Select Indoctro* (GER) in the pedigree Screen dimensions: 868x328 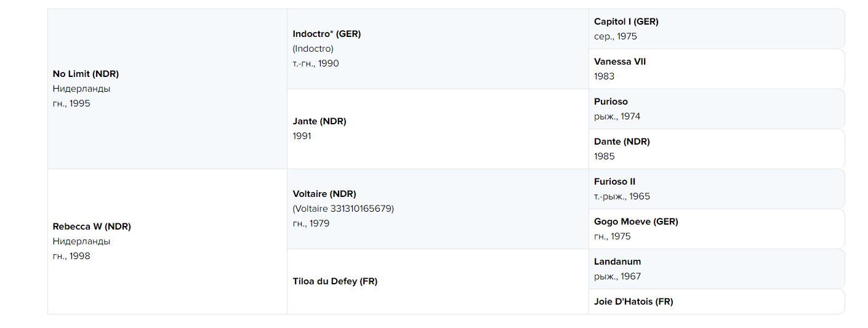click(x=327, y=34)
